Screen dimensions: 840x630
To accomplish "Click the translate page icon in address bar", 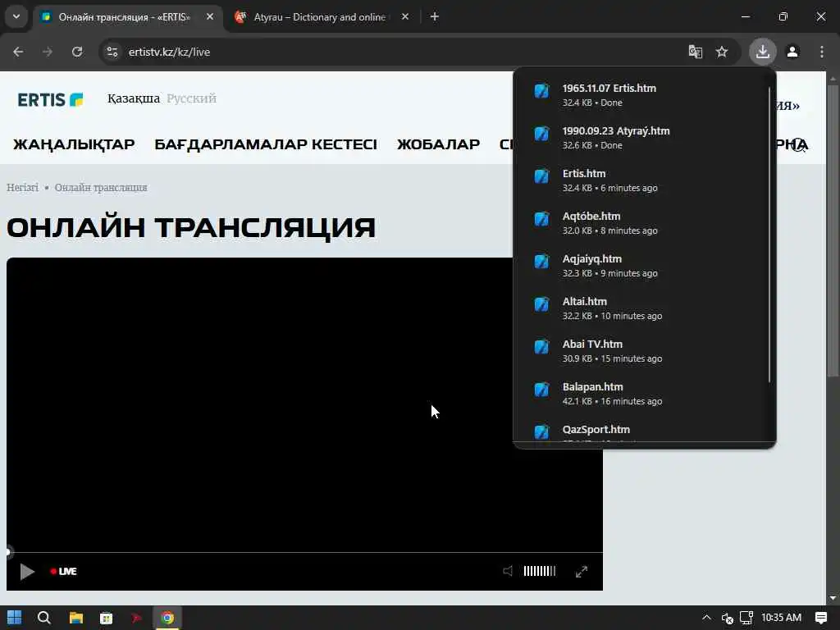I will coord(696,52).
